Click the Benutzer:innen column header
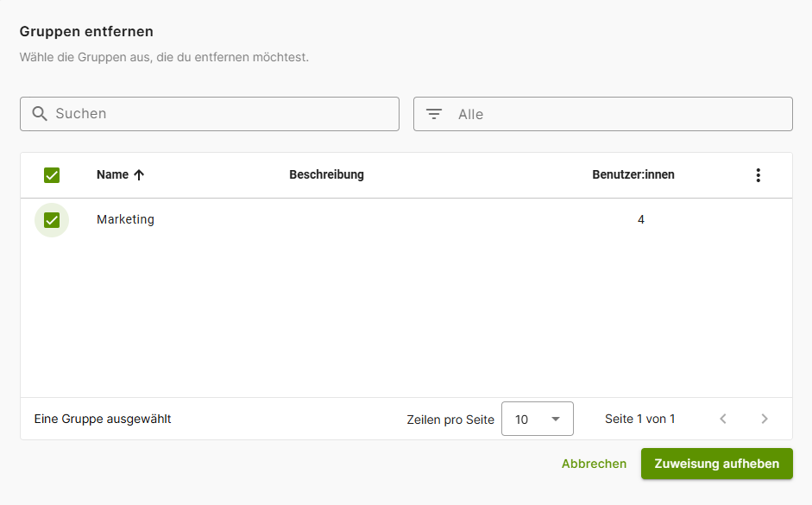The width and height of the screenshot is (812, 505). [633, 174]
